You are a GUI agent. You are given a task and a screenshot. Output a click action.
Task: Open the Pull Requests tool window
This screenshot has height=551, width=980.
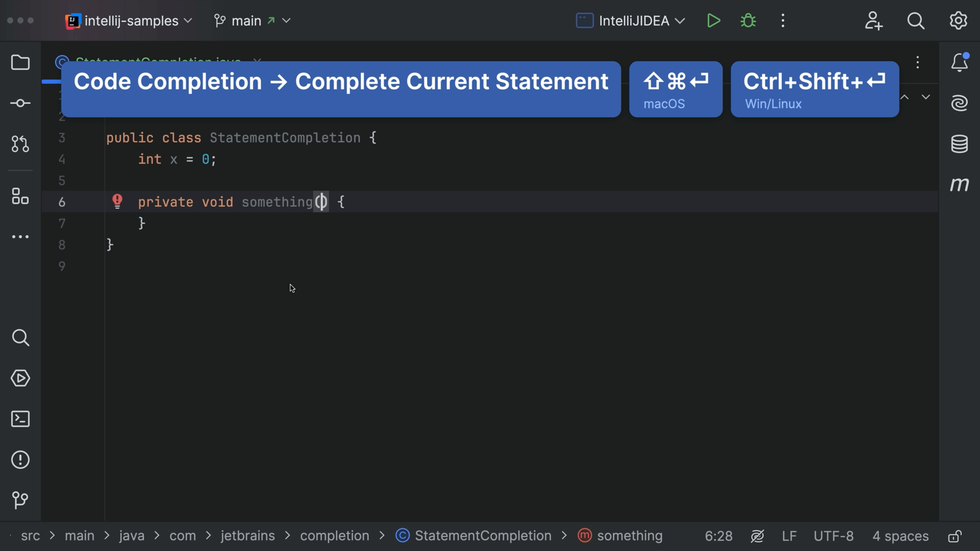(20, 144)
